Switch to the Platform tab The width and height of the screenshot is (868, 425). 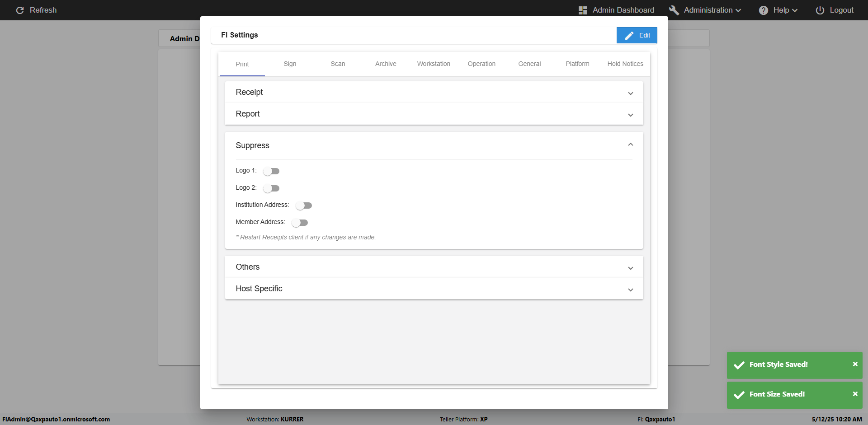[x=577, y=64]
